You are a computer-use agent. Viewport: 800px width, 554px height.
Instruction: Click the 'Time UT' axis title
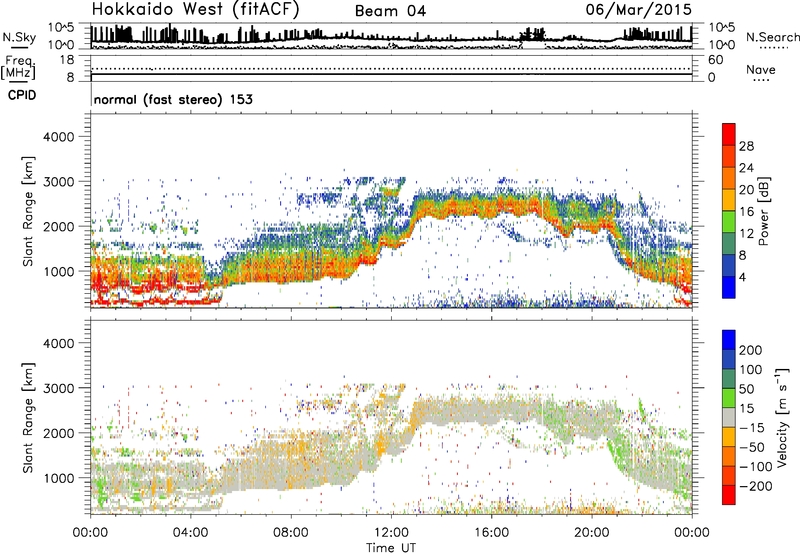coord(391,547)
